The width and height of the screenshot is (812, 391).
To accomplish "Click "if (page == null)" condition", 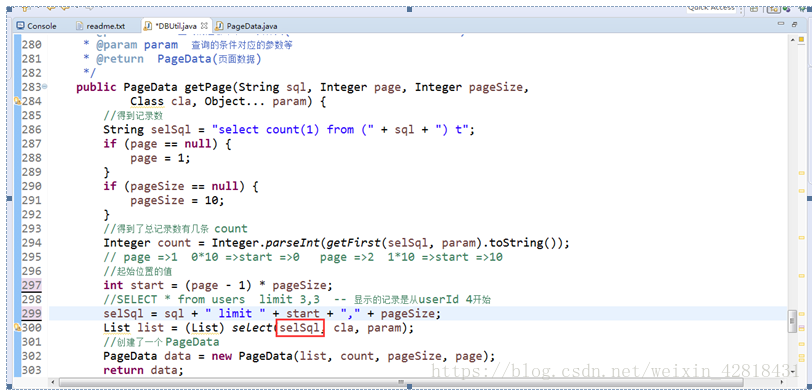I will point(161,144).
